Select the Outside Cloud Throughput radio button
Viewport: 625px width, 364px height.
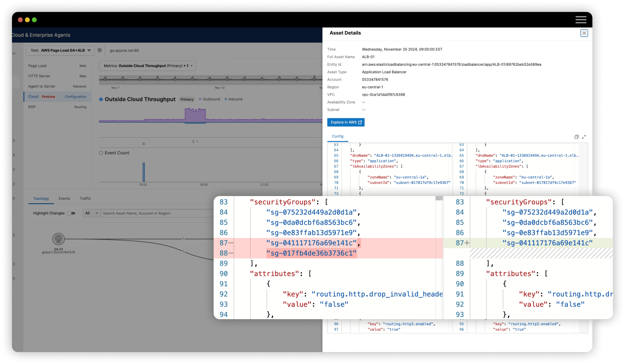(101, 99)
